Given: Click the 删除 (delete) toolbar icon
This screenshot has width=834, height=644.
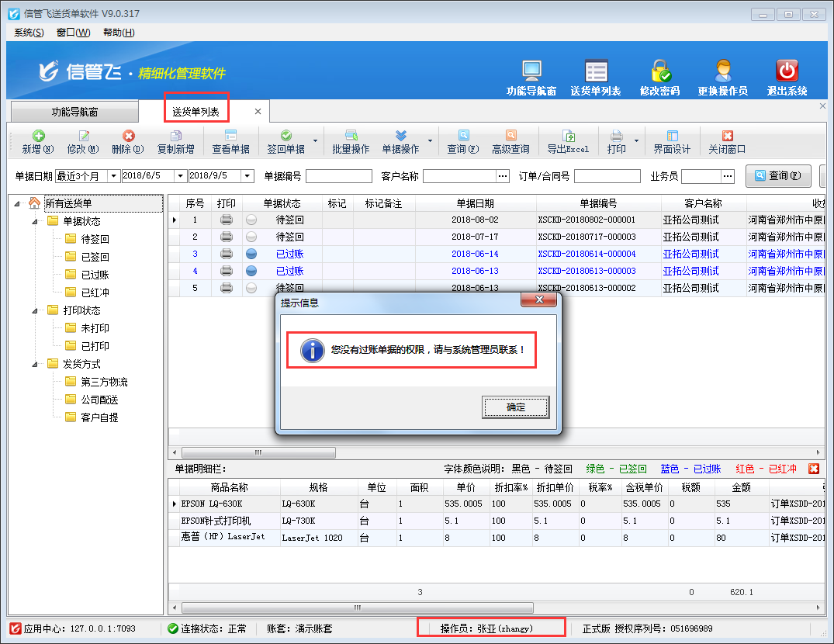Looking at the screenshot, I should pyautogui.click(x=128, y=137).
